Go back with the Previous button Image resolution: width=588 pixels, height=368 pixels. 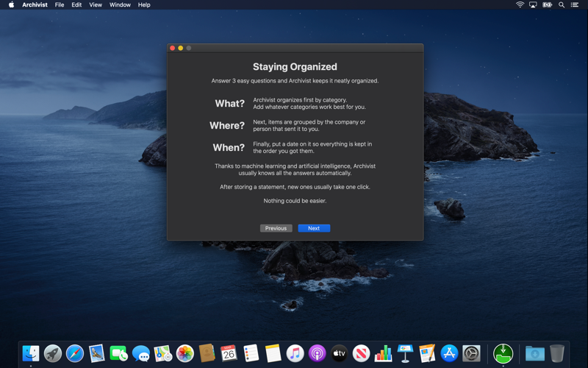click(276, 228)
